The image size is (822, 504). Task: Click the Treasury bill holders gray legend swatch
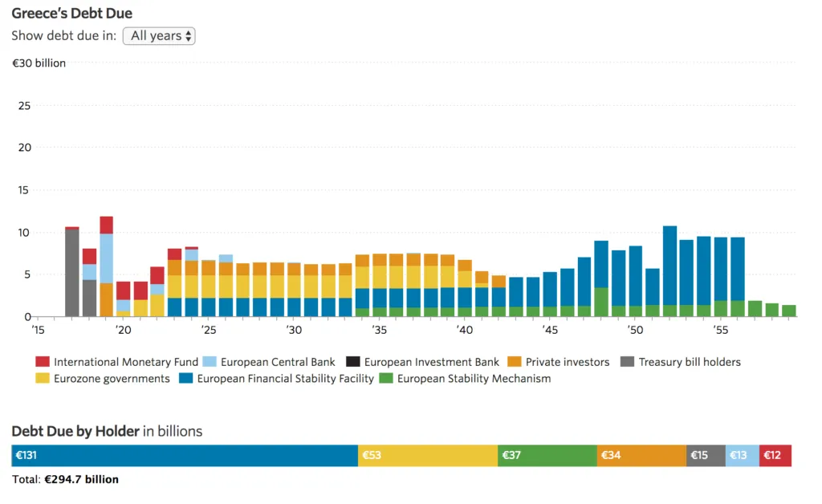tap(628, 362)
